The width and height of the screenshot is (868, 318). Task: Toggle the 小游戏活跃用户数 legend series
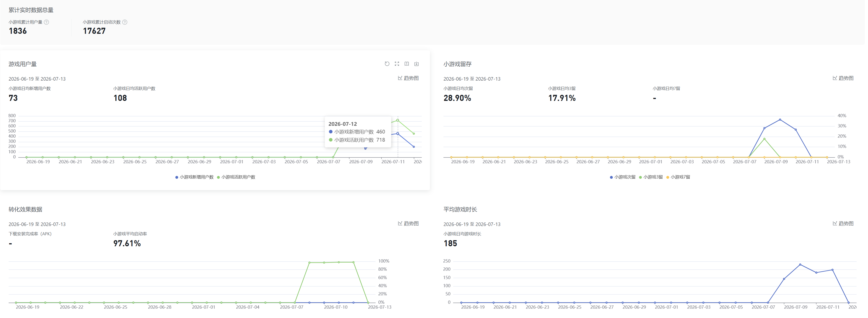click(236, 177)
